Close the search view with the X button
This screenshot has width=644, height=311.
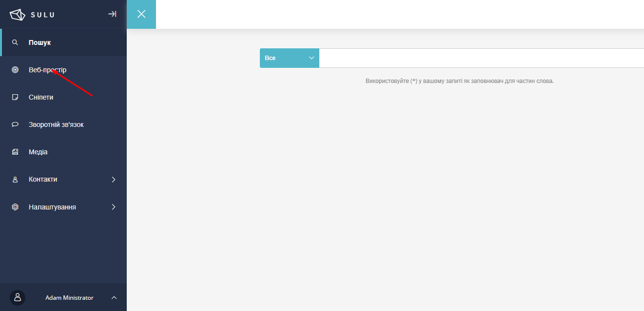point(141,14)
